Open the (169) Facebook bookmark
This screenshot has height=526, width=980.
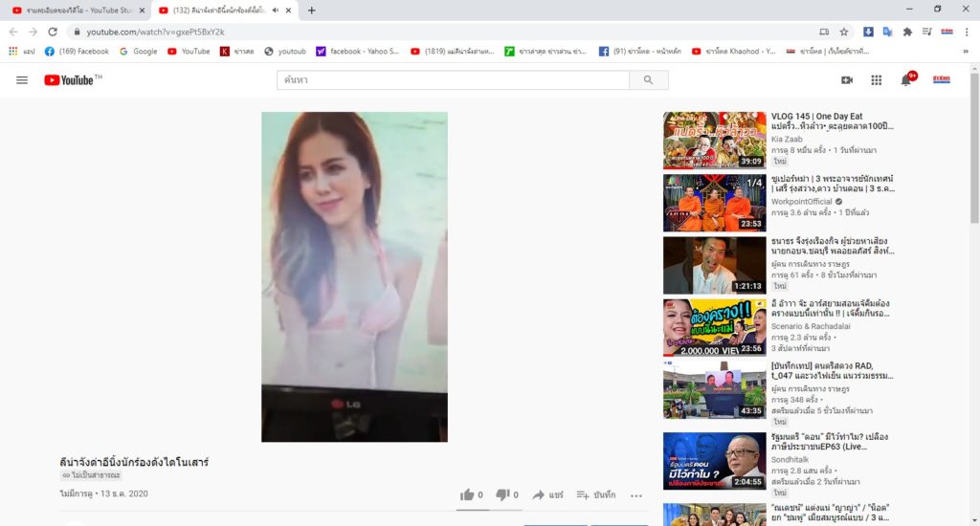point(77,52)
